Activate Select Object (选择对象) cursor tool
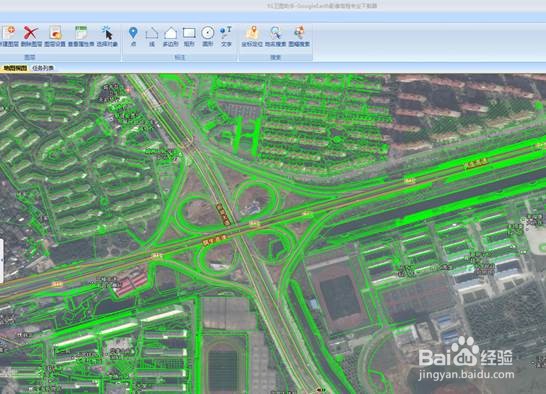 tap(107, 36)
